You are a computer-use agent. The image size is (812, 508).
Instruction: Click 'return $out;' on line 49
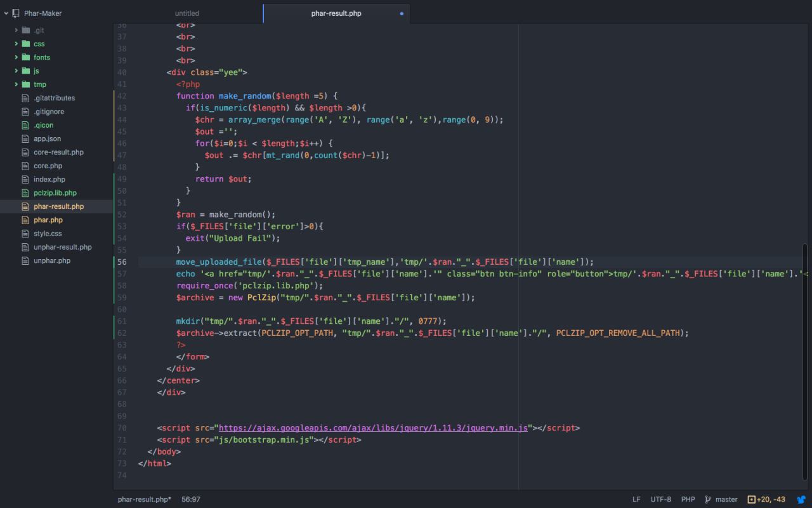223,179
